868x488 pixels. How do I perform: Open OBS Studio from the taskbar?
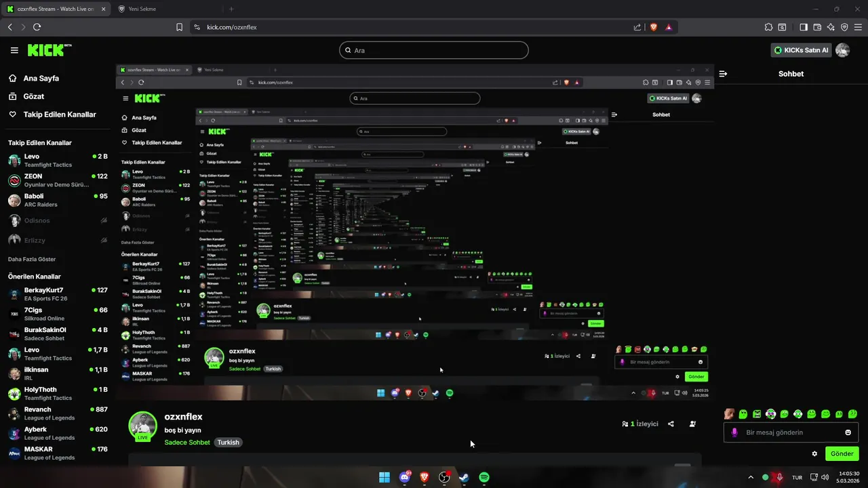click(x=444, y=477)
